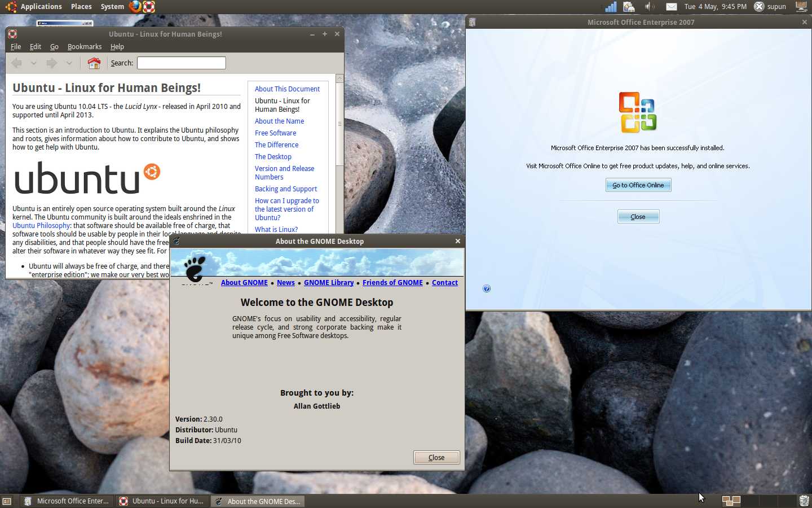Click Close in the Office installer
Image resolution: width=812 pixels, height=508 pixels.
coord(638,217)
